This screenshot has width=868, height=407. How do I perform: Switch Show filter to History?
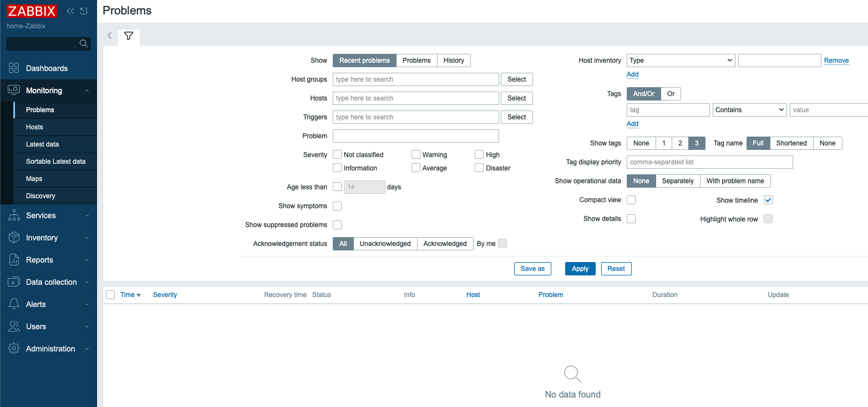454,61
